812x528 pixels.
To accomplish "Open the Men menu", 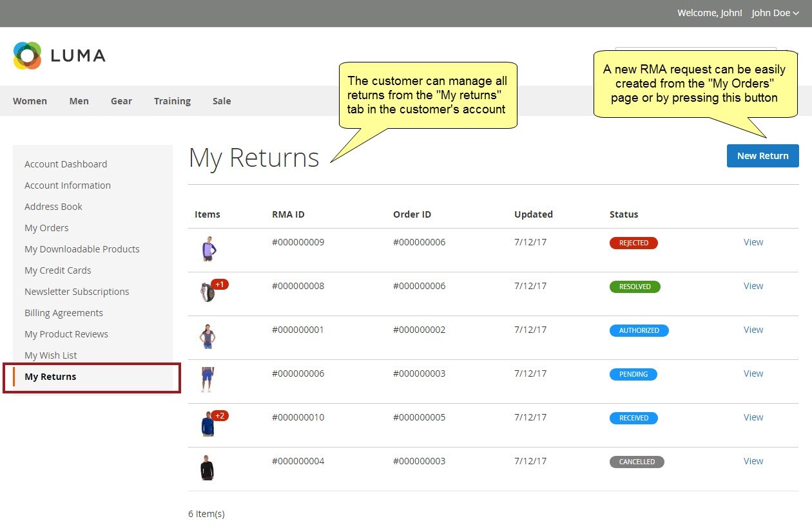I will coord(79,101).
